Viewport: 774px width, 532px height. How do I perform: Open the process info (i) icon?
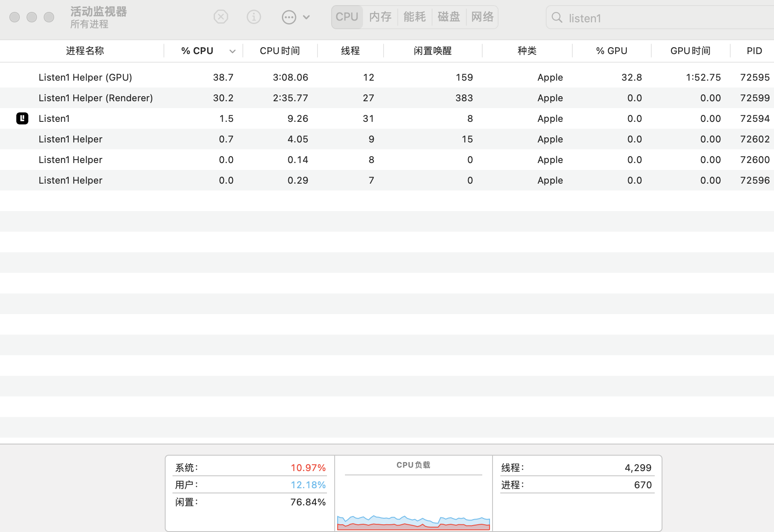[x=254, y=17]
